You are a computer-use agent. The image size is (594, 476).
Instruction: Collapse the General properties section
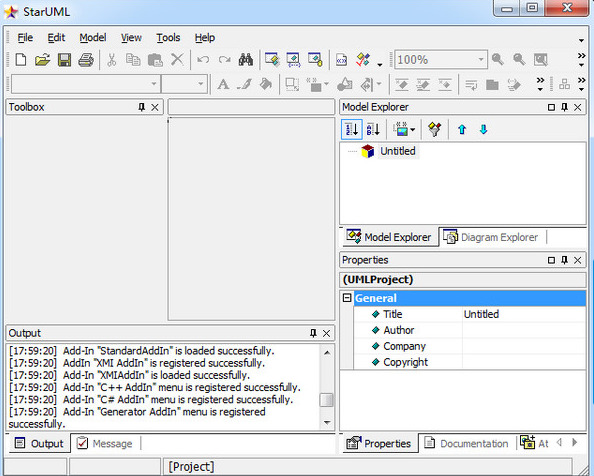pyautogui.click(x=347, y=298)
